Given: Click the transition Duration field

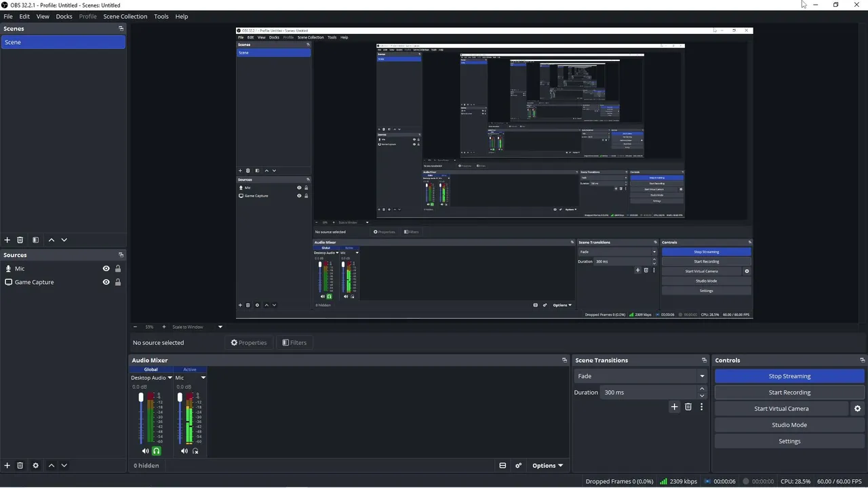Looking at the screenshot, I should tap(649, 392).
